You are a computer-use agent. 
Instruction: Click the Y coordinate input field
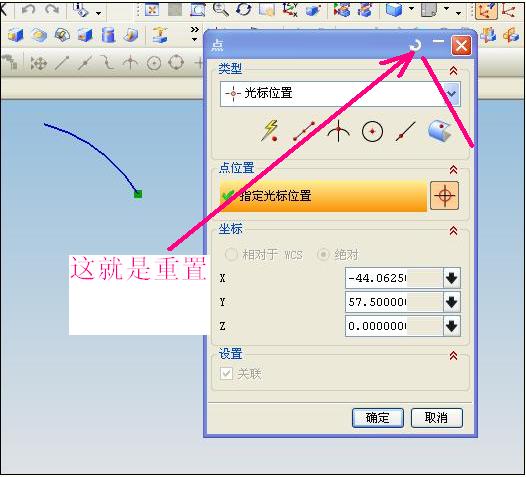394,302
